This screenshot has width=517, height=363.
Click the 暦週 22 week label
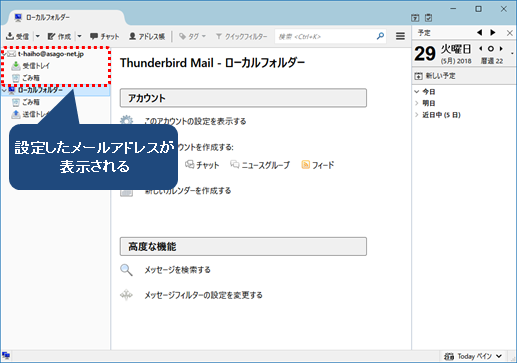pyautogui.click(x=492, y=61)
